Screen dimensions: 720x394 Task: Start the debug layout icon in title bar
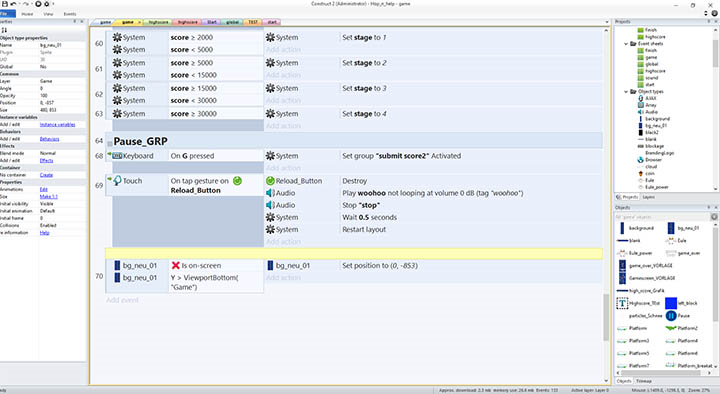[x=46, y=4]
